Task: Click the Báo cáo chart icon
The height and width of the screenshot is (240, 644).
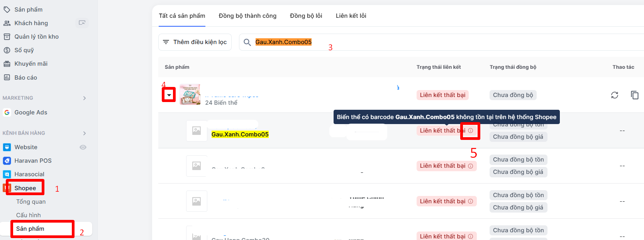Action: 7,77
